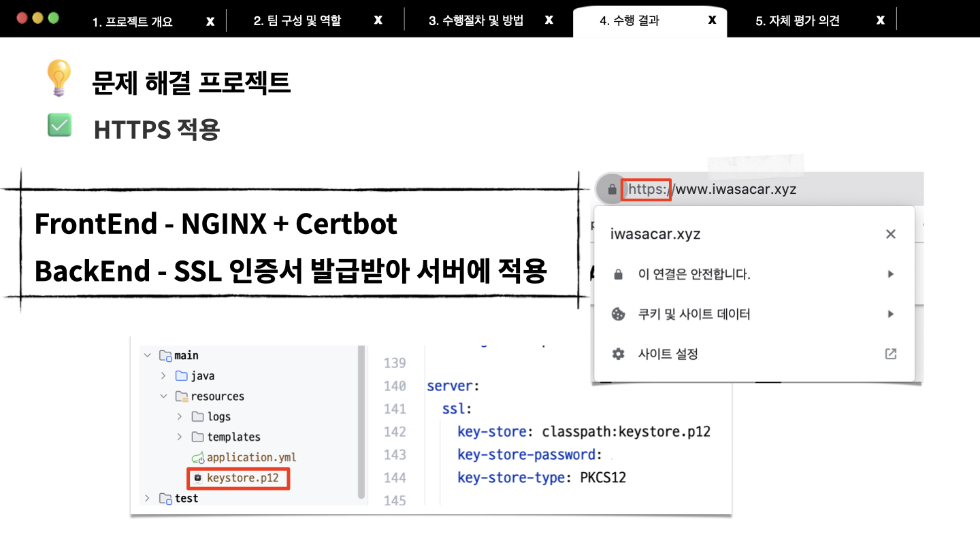The width and height of the screenshot is (980, 551).
Task: Click the gear icon beside '사이트 설정'
Action: click(618, 354)
